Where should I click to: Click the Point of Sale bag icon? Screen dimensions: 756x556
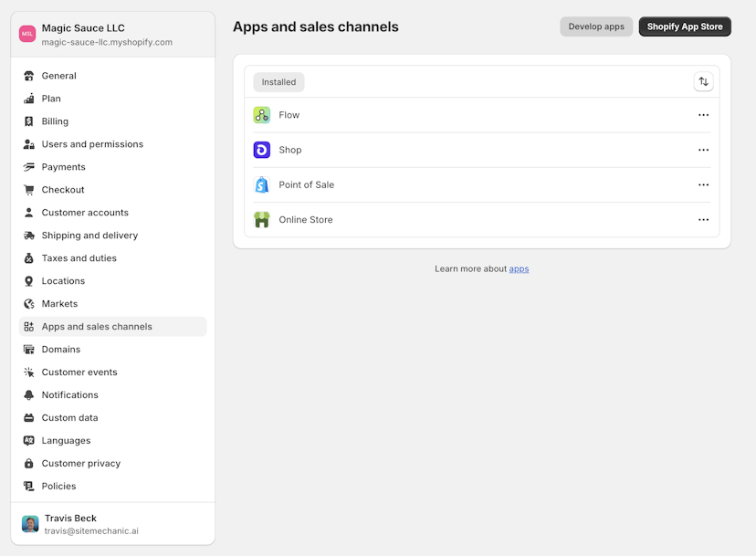point(262,184)
